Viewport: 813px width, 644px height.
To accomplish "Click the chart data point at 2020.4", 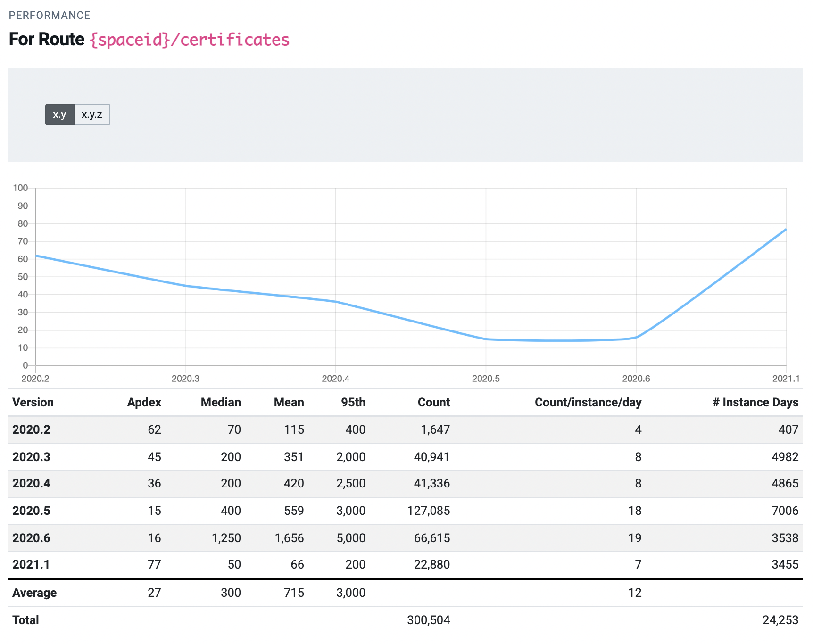I will (336, 302).
